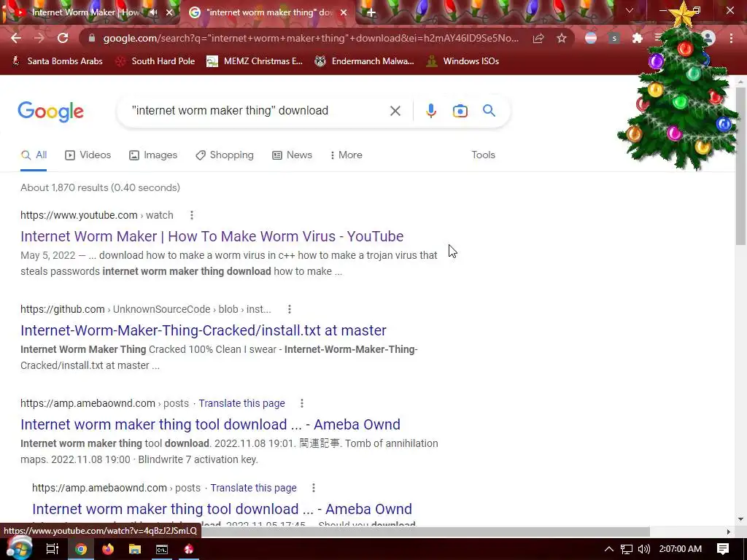Select the All results tab
The width and height of the screenshot is (747, 560).
pyautogui.click(x=34, y=155)
